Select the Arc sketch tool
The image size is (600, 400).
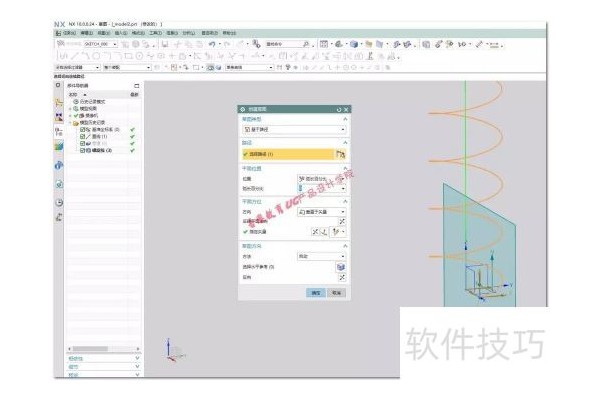coord(86,56)
